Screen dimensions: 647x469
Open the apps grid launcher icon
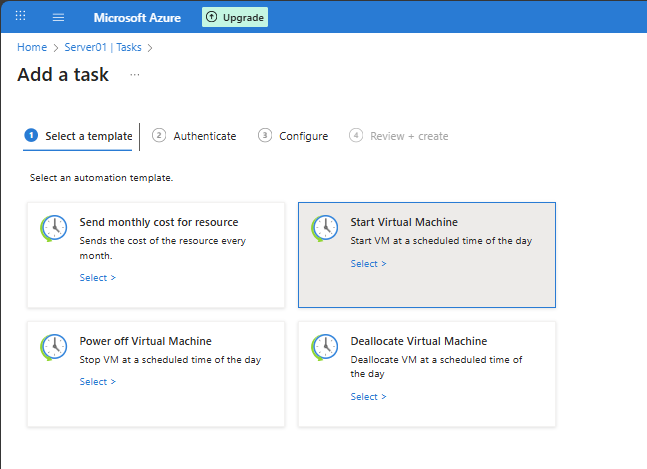tap(20, 17)
